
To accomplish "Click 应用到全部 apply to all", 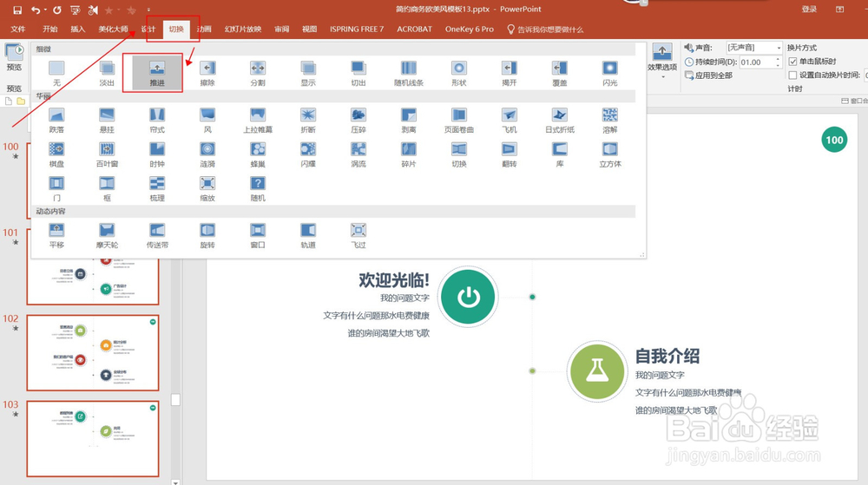I will (x=709, y=75).
